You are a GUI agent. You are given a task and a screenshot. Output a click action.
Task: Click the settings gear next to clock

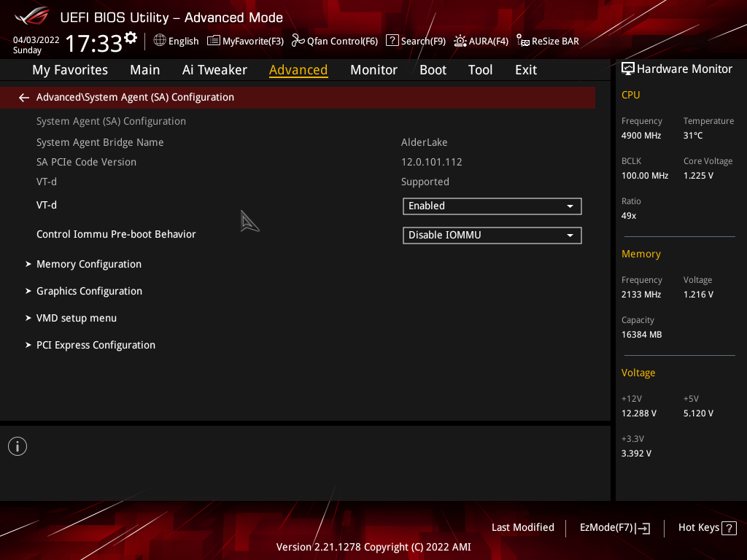click(x=131, y=38)
